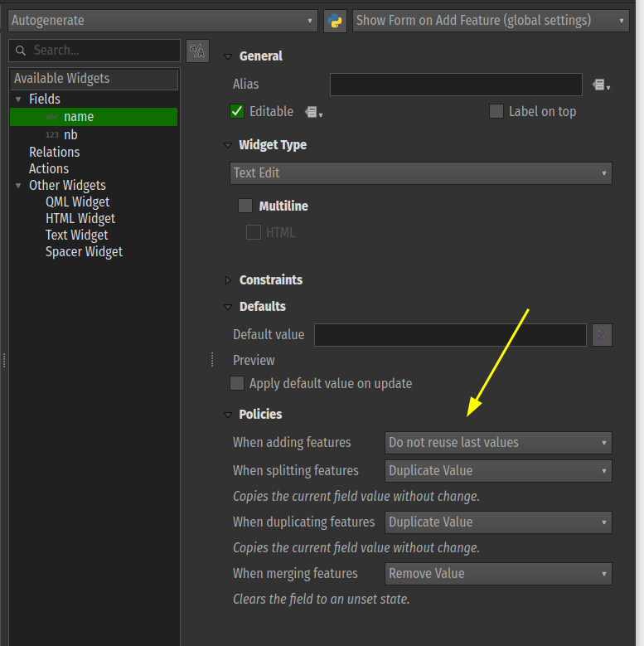The height and width of the screenshot is (646, 644).
Task: Uncheck the Editable checkbox
Action: (x=237, y=111)
